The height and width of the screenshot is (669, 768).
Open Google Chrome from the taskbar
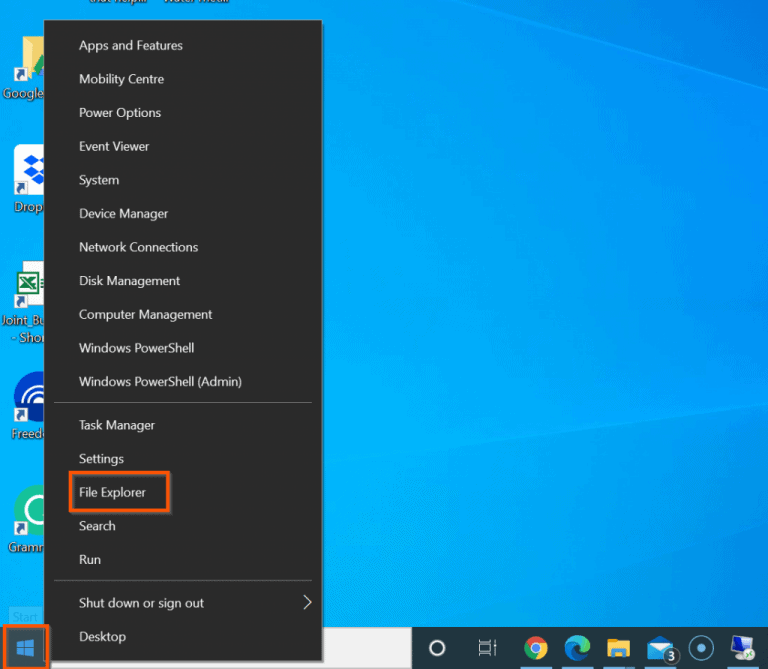tap(536, 648)
